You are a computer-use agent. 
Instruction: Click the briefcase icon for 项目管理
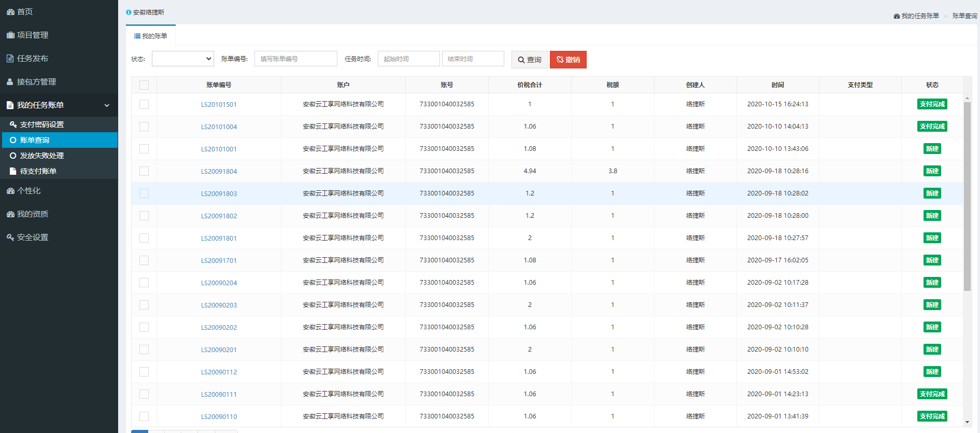click(x=10, y=35)
